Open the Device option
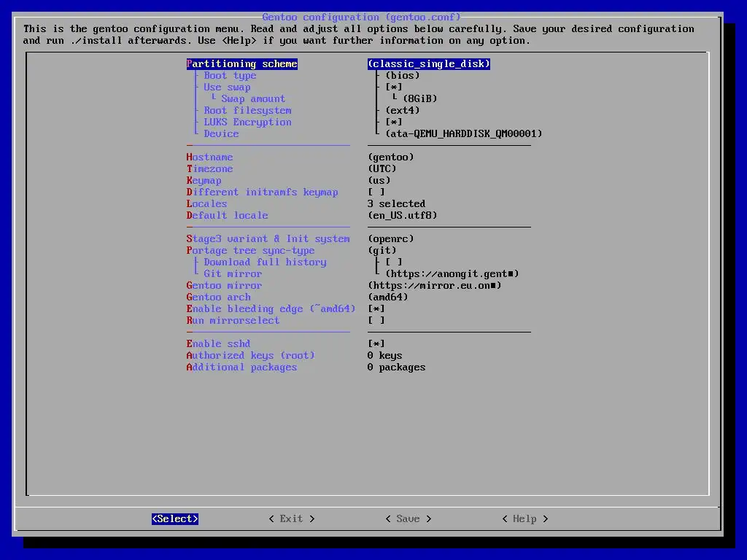The width and height of the screenshot is (747, 560). click(x=222, y=134)
